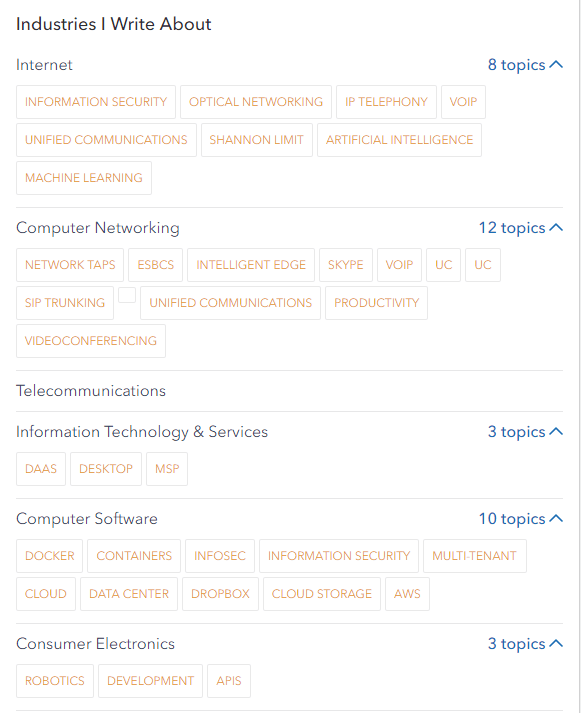Open the CLOUD STORAGE tag
This screenshot has height=713, width=581.
[322, 594]
